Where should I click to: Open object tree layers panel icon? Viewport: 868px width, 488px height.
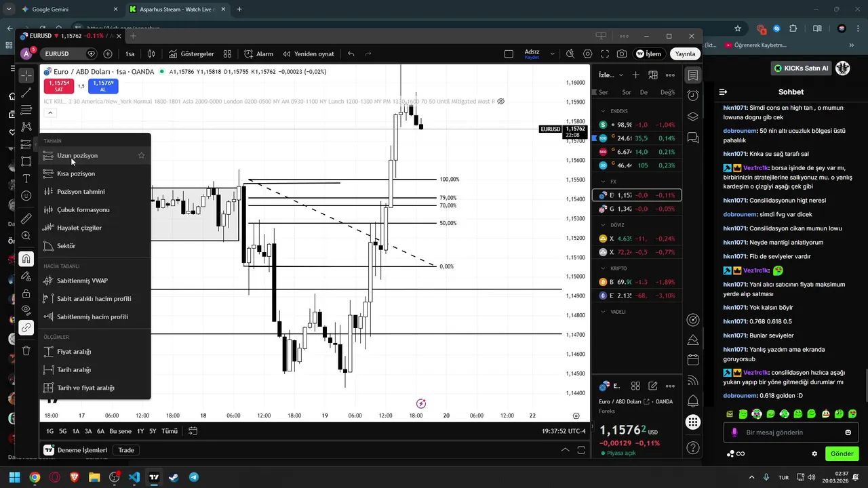pyautogui.click(x=692, y=117)
